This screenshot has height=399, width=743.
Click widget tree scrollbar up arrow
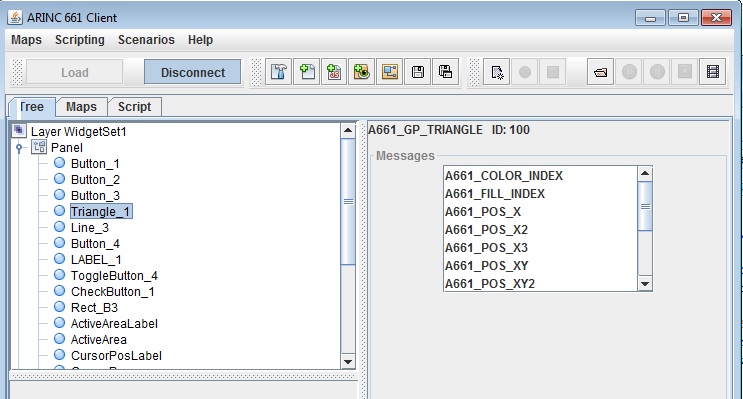pos(348,130)
